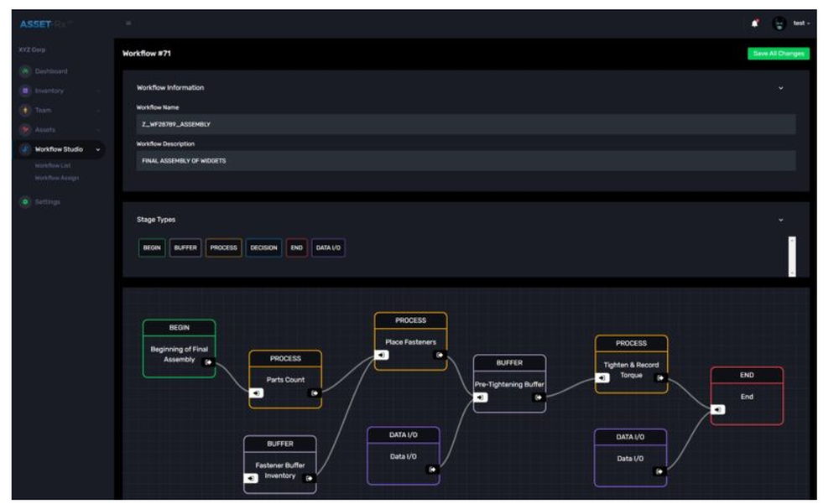This screenshot has height=504, width=839.
Task: Open the test user dropdown
Action: click(801, 23)
